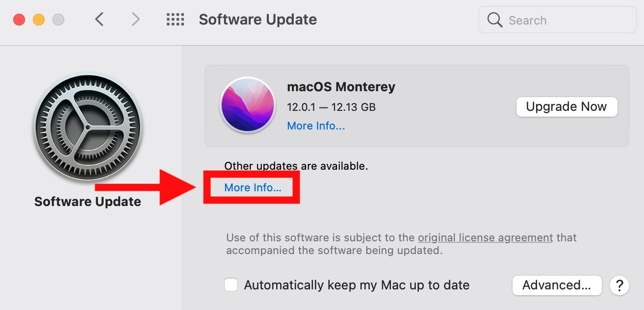Close the Software Update window
Viewport: 644px width, 310px height.
click(19, 20)
